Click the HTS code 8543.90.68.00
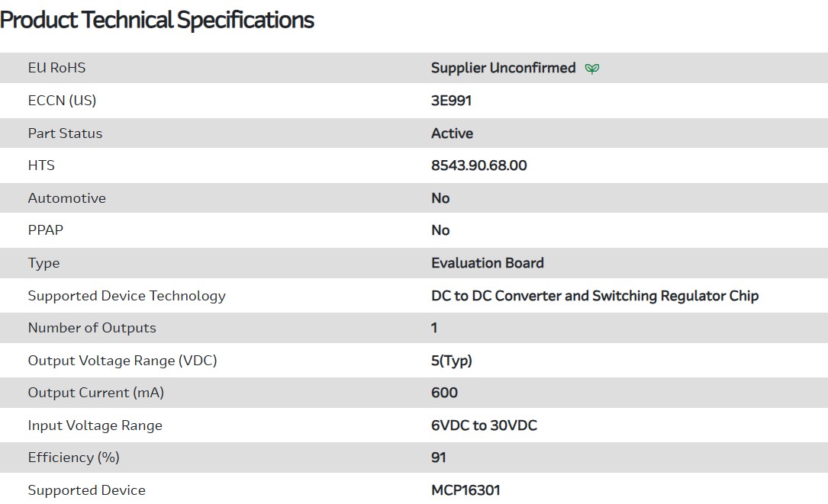 (x=478, y=165)
